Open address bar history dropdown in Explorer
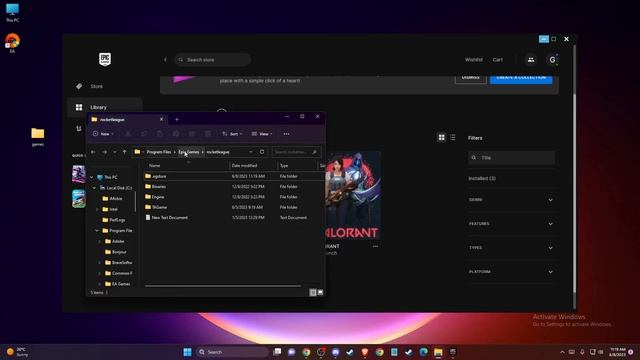This screenshot has height=360, width=640. pos(251,152)
